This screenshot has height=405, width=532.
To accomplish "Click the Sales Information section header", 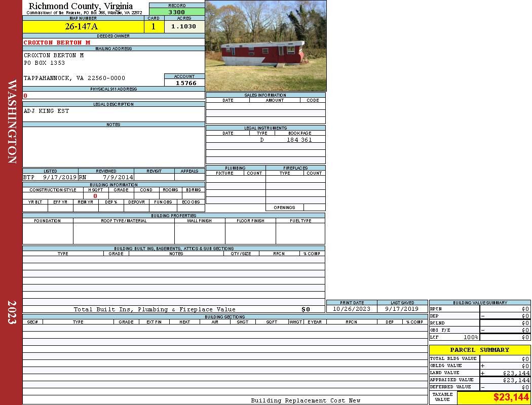I will tap(265, 95).
